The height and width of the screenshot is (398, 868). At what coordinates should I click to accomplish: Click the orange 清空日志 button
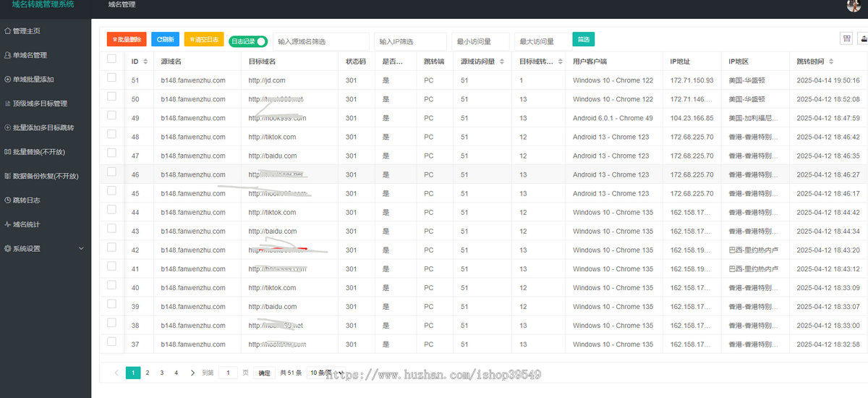tap(204, 39)
